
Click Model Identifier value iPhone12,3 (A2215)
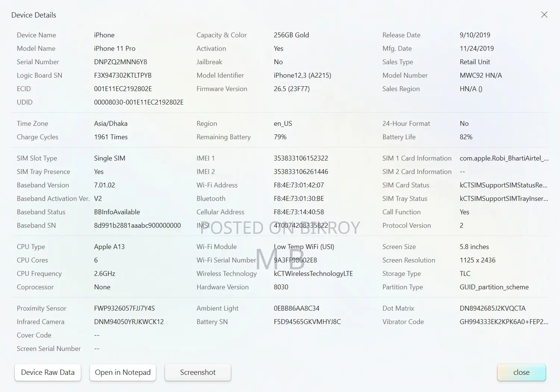pos(302,75)
